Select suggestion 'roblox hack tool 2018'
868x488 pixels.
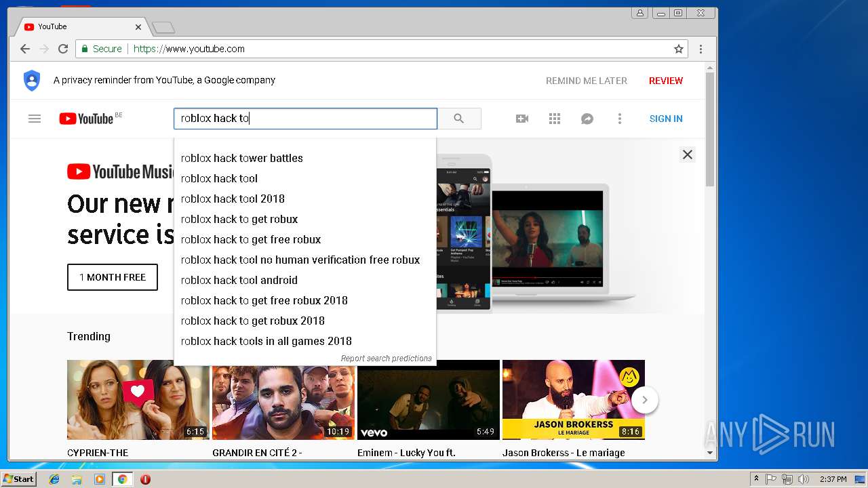[x=305, y=199]
